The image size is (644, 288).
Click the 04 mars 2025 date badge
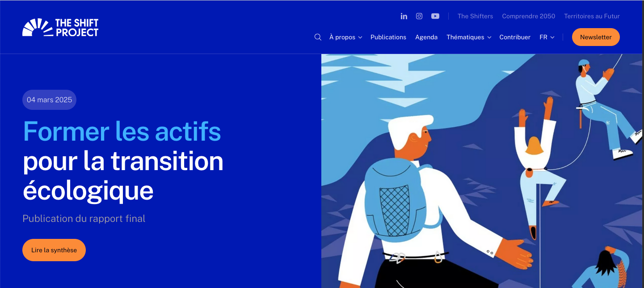click(x=49, y=100)
